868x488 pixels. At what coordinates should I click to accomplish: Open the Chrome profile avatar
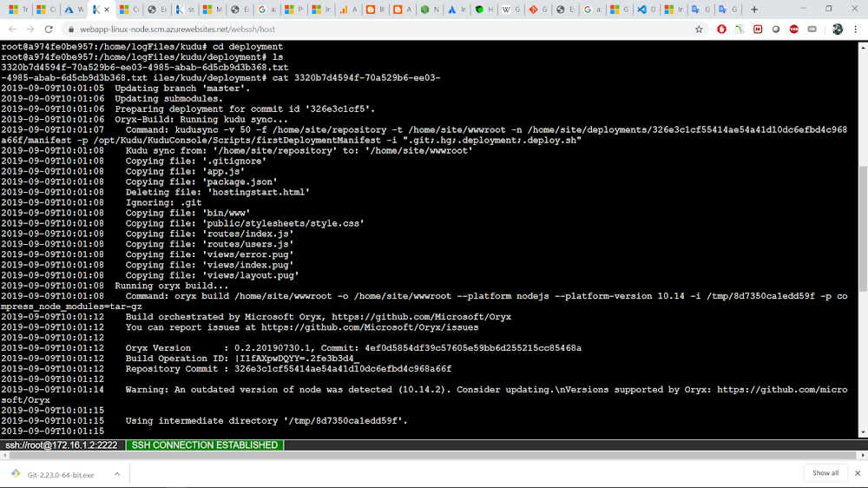(x=837, y=30)
